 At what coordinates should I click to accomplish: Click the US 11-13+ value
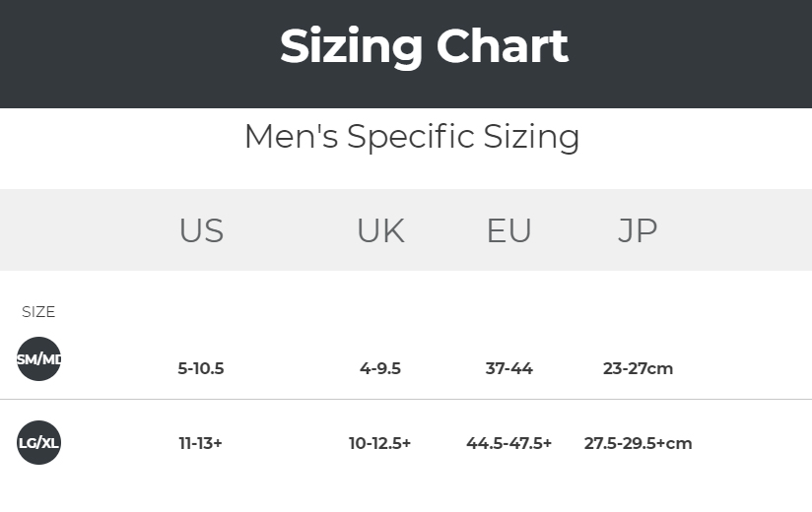tap(200, 443)
